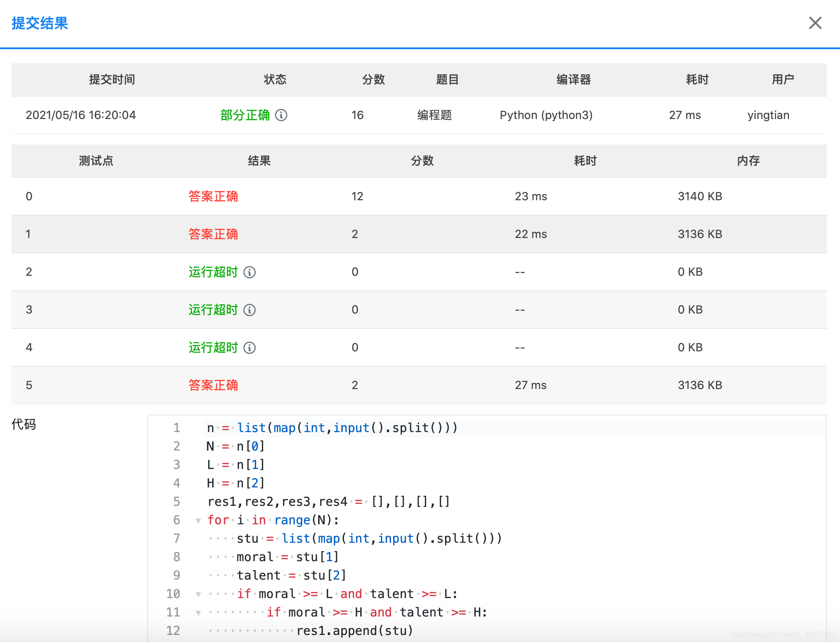The width and height of the screenshot is (840, 642).
Task: Click code line res1,res2,res3,res4 assignment
Action: click(x=329, y=501)
